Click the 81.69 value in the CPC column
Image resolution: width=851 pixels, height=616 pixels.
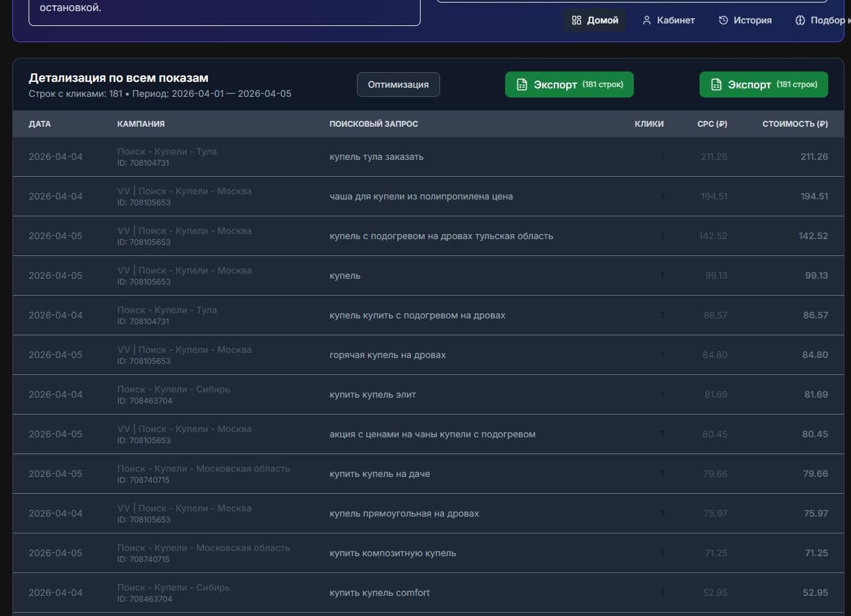coord(716,394)
